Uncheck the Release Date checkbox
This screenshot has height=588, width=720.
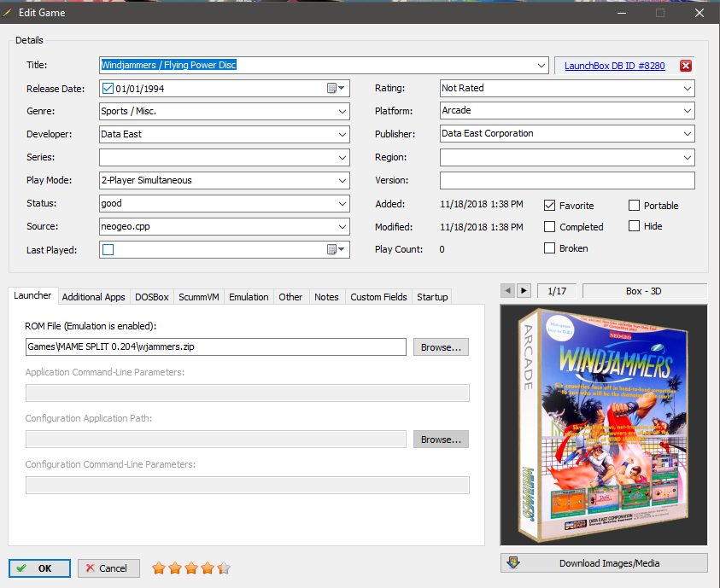coord(108,88)
